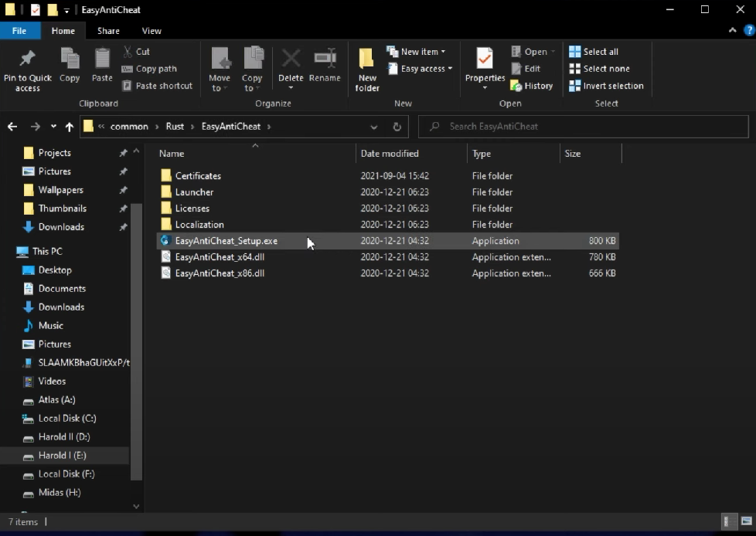Viewport: 756px width, 536px height.
Task: Click the Pin to Quick access icon
Action: (x=27, y=59)
